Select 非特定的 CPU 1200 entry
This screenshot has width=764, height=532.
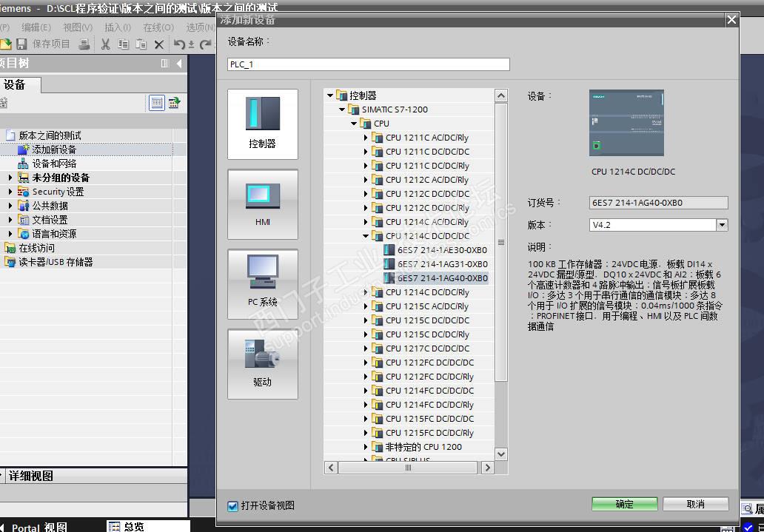click(x=423, y=447)
